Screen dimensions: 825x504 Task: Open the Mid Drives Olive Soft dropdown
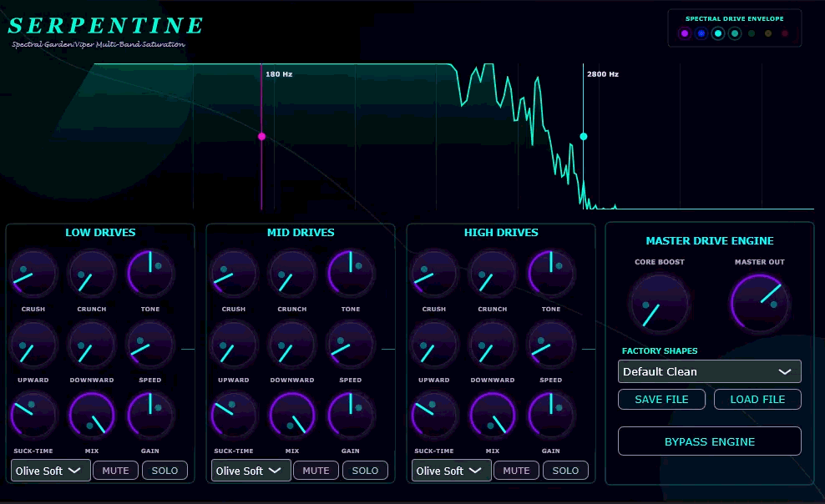[x=251, y=471]
